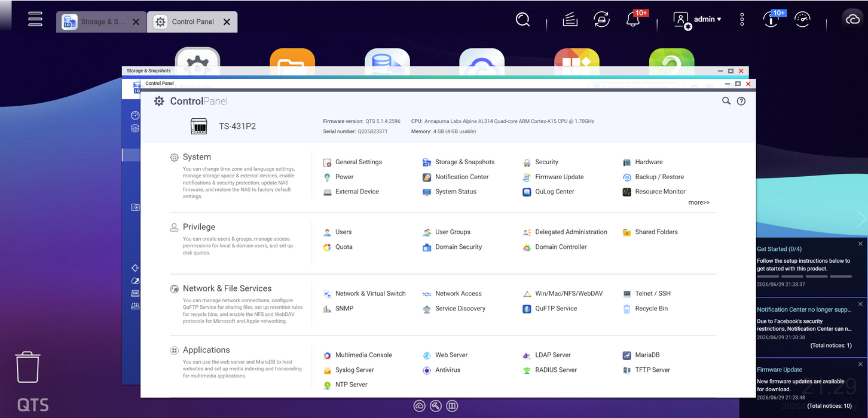Open Antivirus settings
The width and height of the screenshot is (868, 418).
coord(441,370)
